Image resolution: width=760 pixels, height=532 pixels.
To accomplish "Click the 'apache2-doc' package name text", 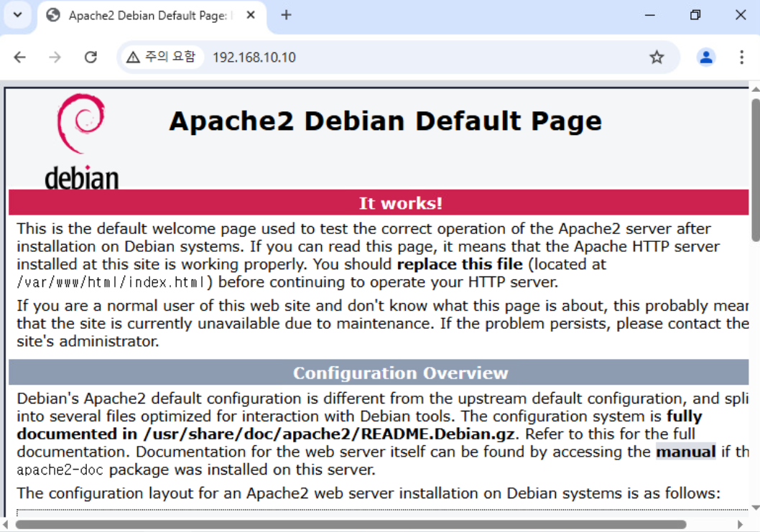I will [60, 470].
